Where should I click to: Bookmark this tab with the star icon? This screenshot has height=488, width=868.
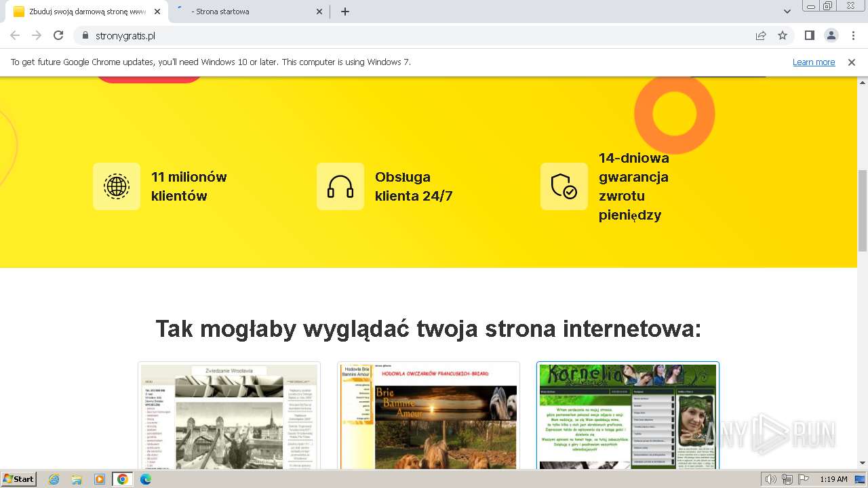point(783,35)
